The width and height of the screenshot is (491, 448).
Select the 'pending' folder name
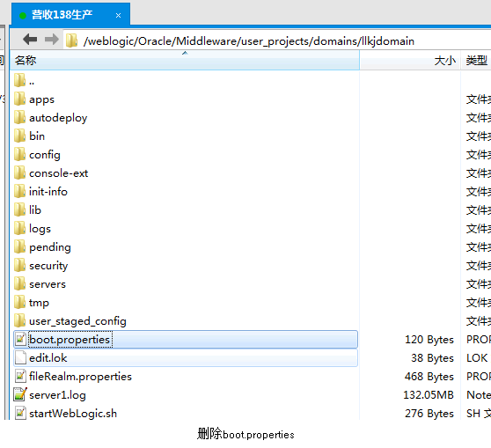(x=50, y=247)
